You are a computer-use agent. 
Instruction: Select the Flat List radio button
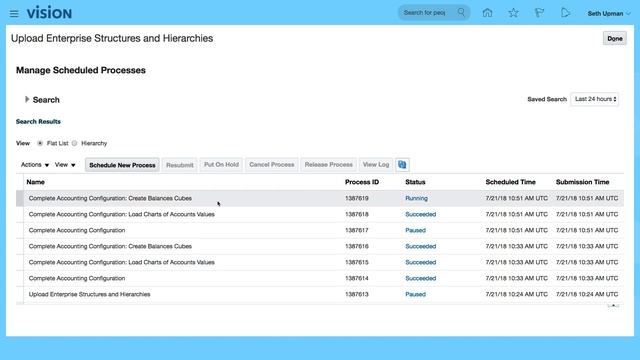[40, 143]
